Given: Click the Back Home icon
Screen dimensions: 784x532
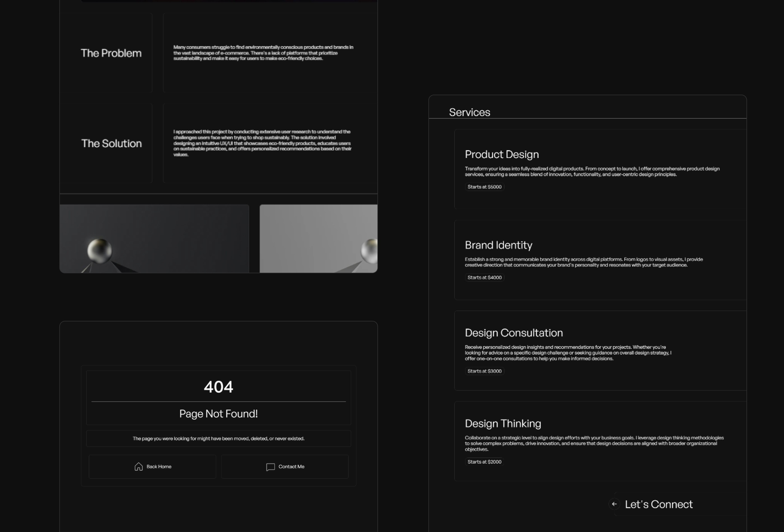Looking at the screenshot, I should 138,466.
